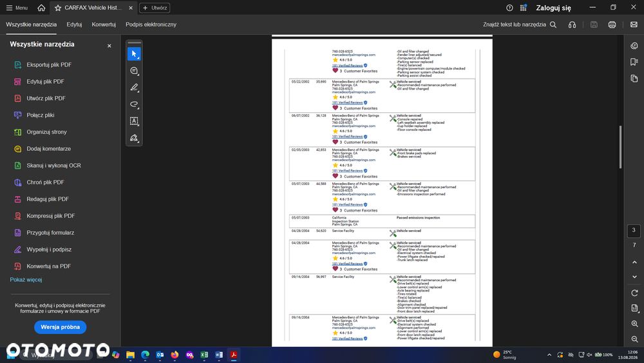Viewport: 644px width, 363px height.
Task: Click the Znajdź tekst lub narzędzia search field
Action: [x=520, y=25]
